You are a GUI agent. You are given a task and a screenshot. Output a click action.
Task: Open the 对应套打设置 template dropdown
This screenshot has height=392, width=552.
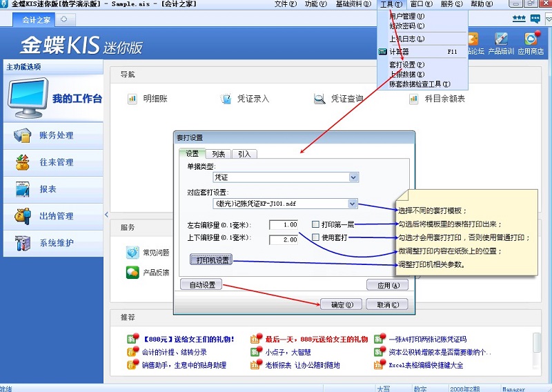point(353,204)
